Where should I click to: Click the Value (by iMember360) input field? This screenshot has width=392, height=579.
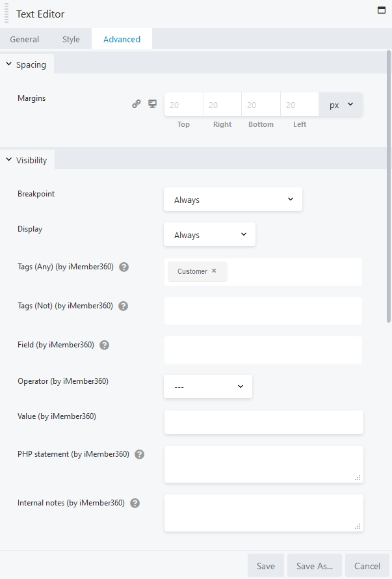(263, 422)
